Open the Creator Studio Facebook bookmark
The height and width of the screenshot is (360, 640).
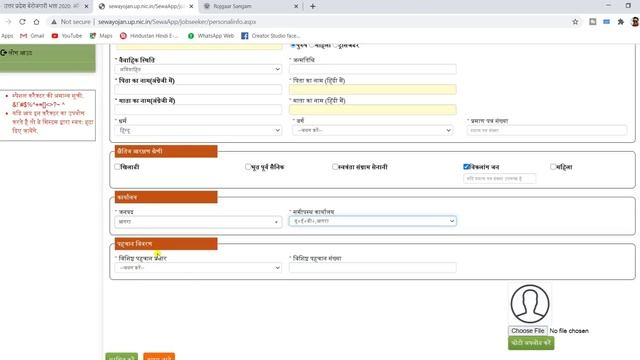[271, 36]
